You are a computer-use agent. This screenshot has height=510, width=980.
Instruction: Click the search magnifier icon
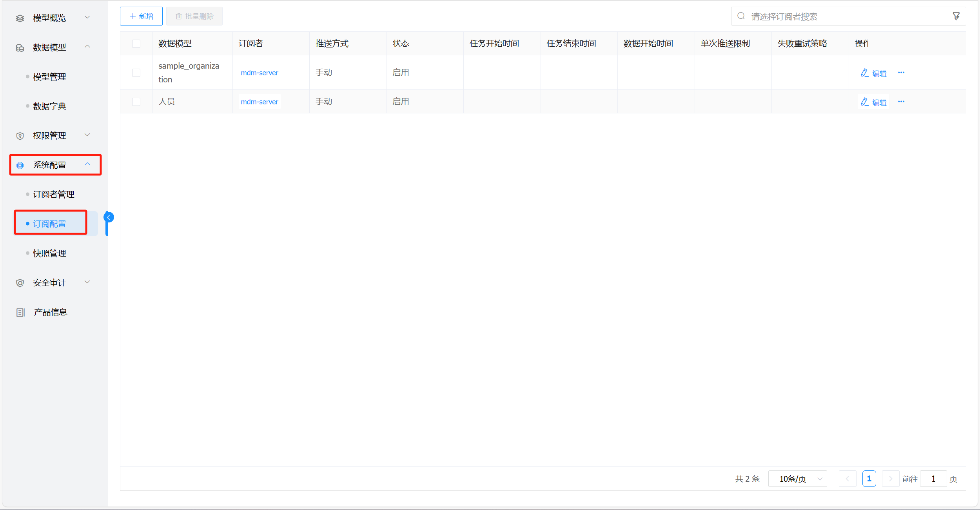(741, 16)
